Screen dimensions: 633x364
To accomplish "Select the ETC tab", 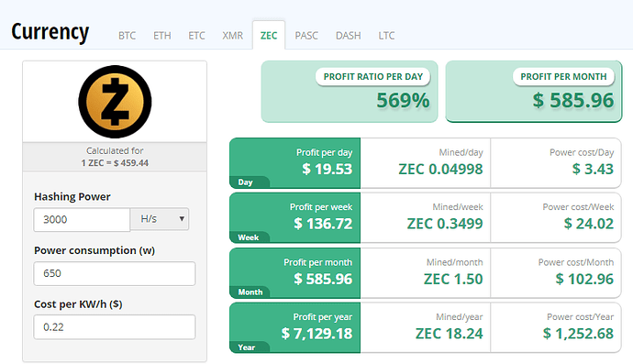I will [x=196, y=36].
